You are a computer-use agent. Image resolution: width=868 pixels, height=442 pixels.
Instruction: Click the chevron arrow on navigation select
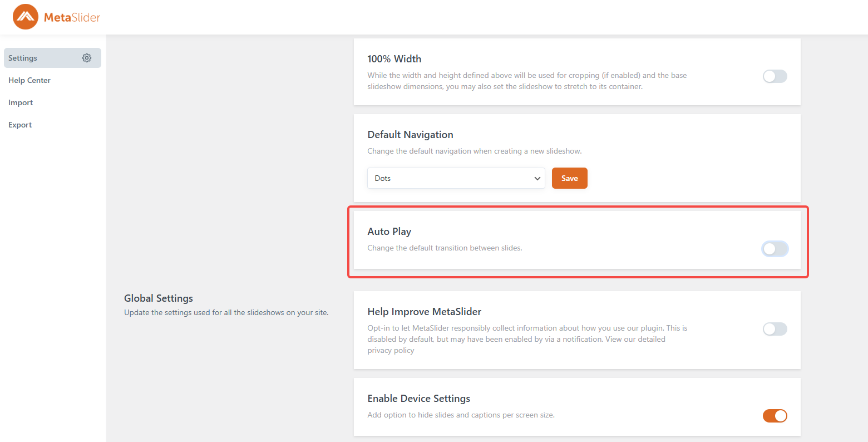tap(537, 179)
